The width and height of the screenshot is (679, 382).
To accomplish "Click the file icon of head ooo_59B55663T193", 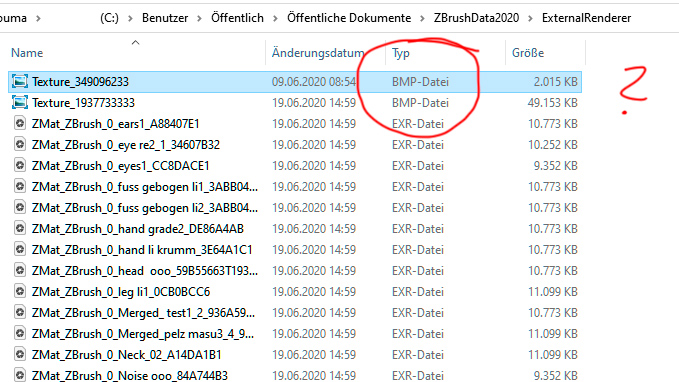I will (20, 271).
